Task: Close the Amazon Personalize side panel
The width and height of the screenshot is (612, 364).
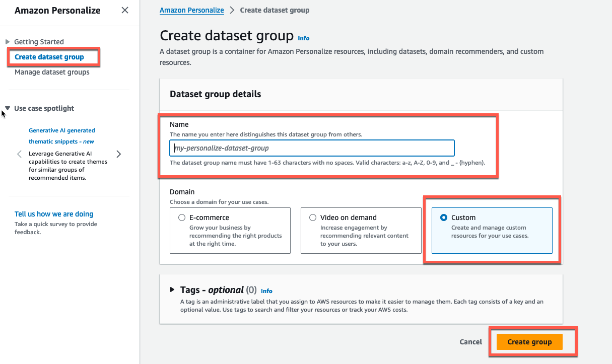Action: pos(125,10)
